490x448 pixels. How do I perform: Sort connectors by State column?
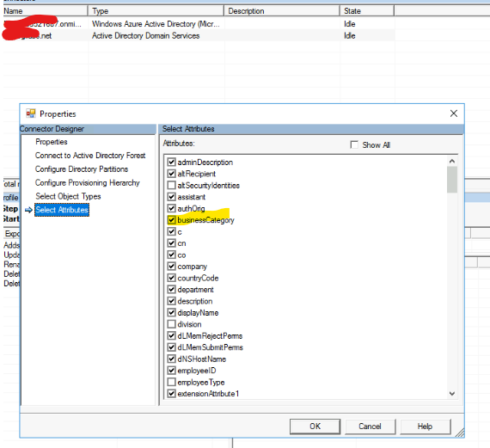pos(367,11)
